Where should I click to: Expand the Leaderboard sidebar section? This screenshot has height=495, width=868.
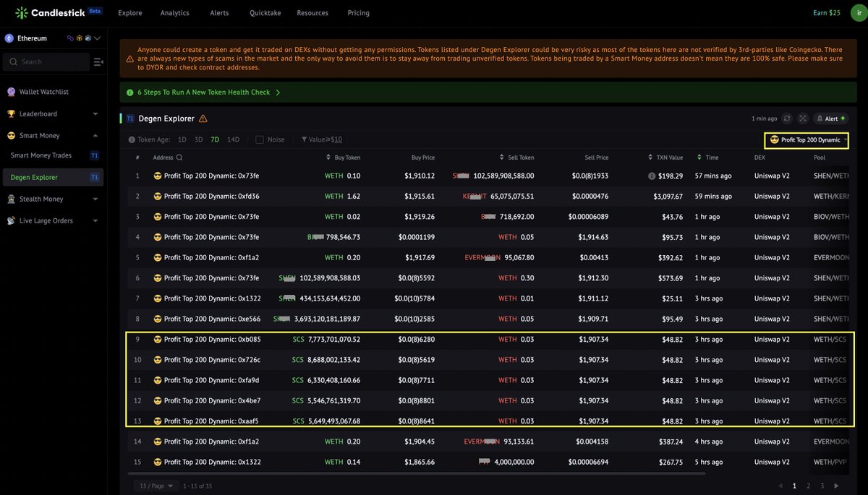(95, 113)
